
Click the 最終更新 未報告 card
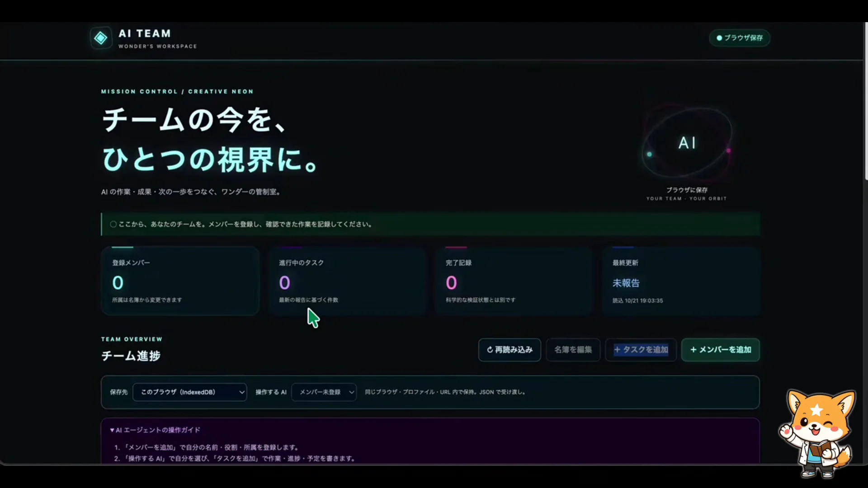tap(681, 281)
